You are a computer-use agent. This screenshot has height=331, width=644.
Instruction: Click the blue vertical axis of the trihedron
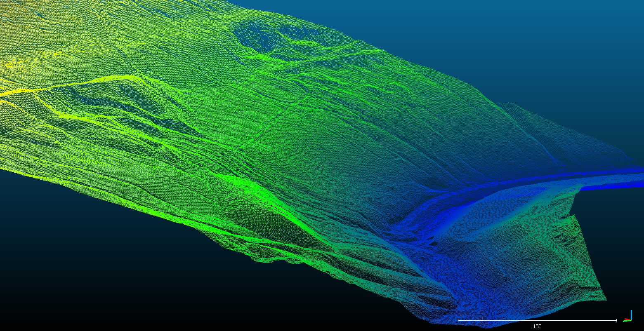631,314
